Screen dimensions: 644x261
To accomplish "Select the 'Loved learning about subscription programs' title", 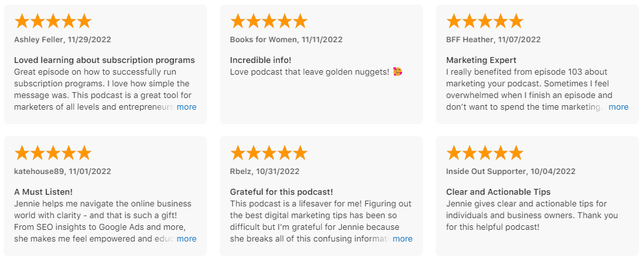I will [x=104, y=60].
